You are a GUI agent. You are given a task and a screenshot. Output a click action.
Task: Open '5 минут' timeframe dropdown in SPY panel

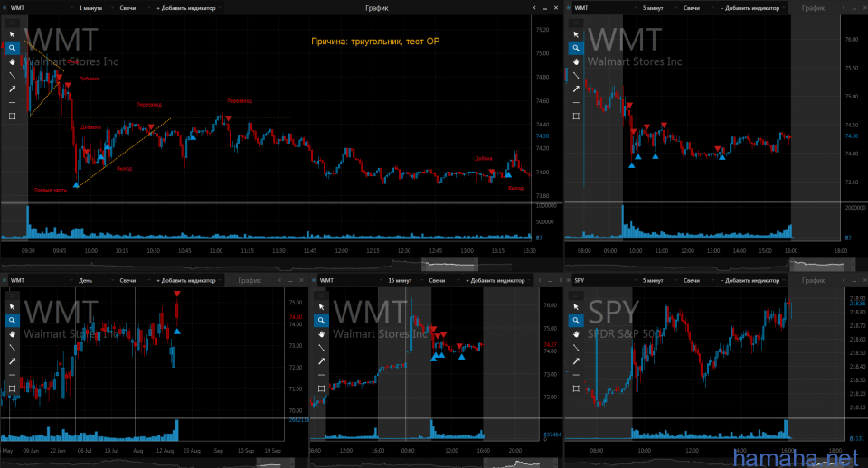[656, 280]
